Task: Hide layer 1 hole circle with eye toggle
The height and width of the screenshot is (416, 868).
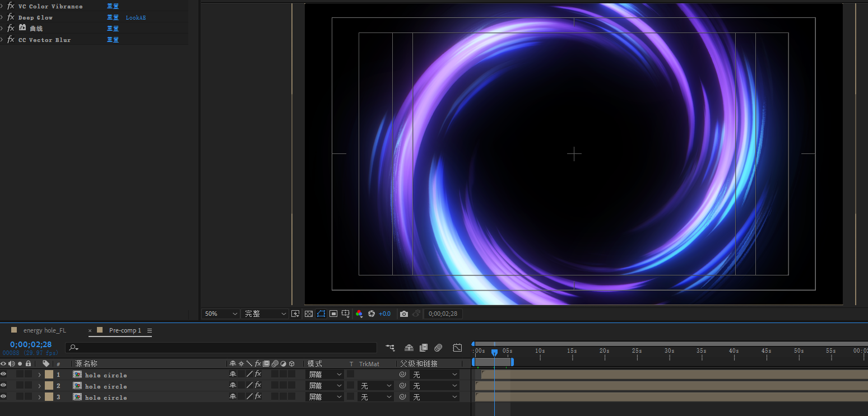Action: [x=3, y=375]
